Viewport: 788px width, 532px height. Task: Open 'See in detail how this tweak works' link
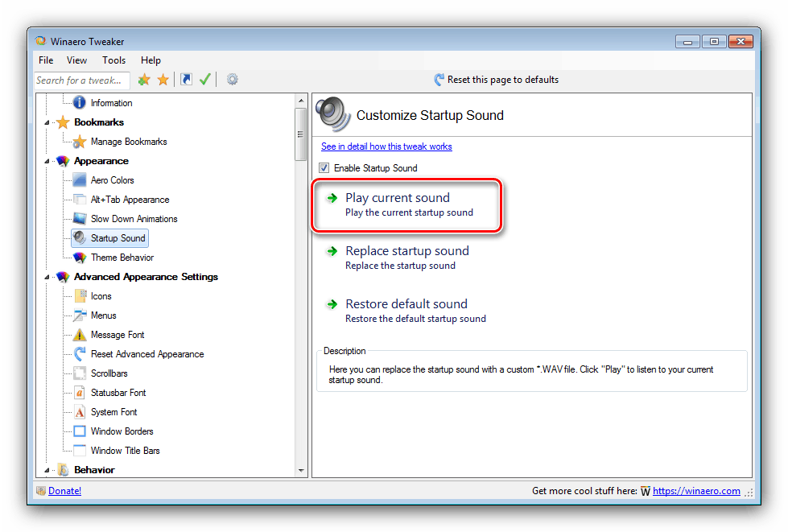click(x=386, y=146)
